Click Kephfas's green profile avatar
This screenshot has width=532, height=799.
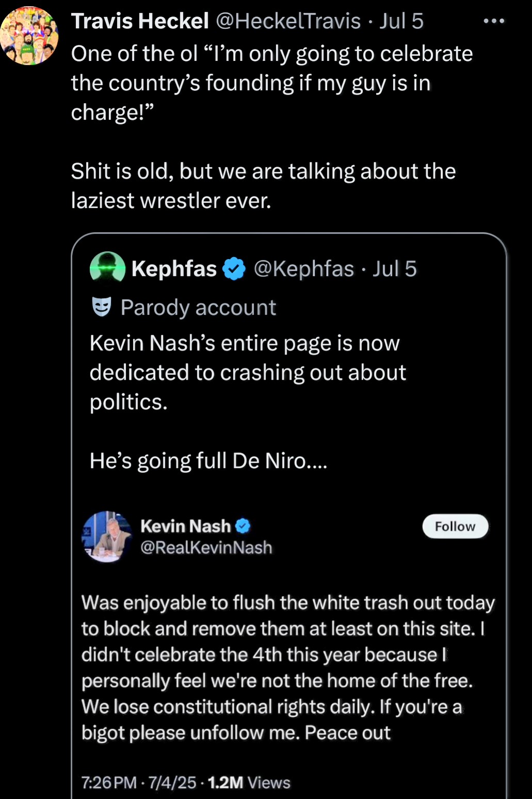[107, 267]
